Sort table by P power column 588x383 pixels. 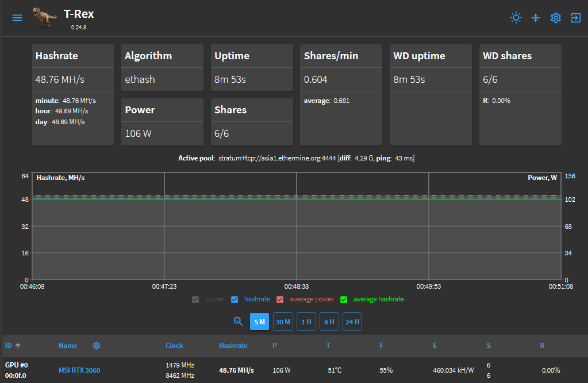coord(275,346)
